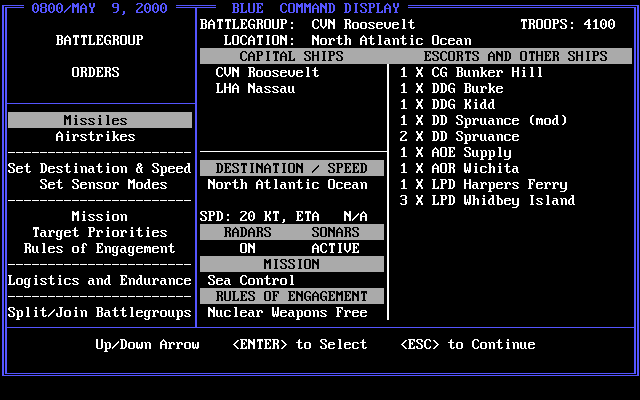Click the radar ON status
Viewport: 640px width, 400px height.
[247, 248]
